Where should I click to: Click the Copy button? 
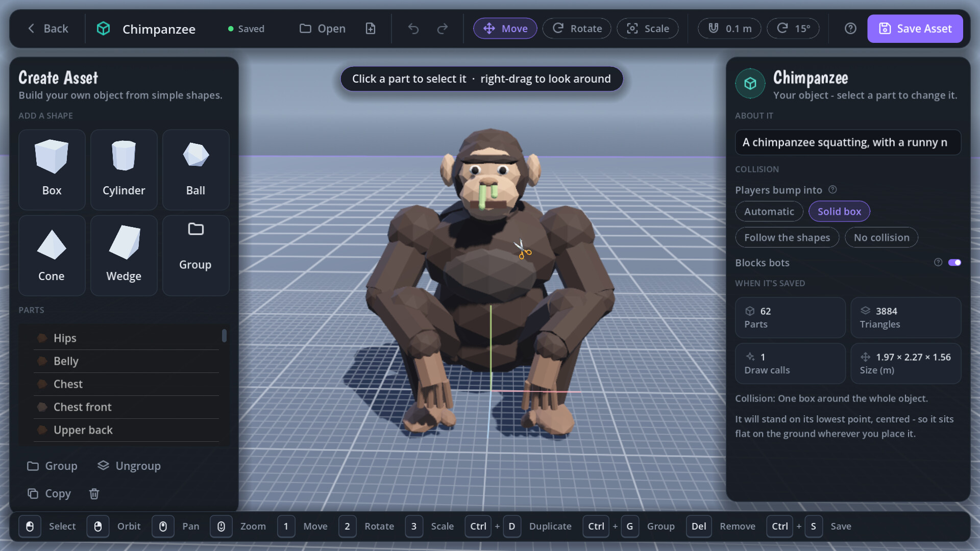pos(49,493)
